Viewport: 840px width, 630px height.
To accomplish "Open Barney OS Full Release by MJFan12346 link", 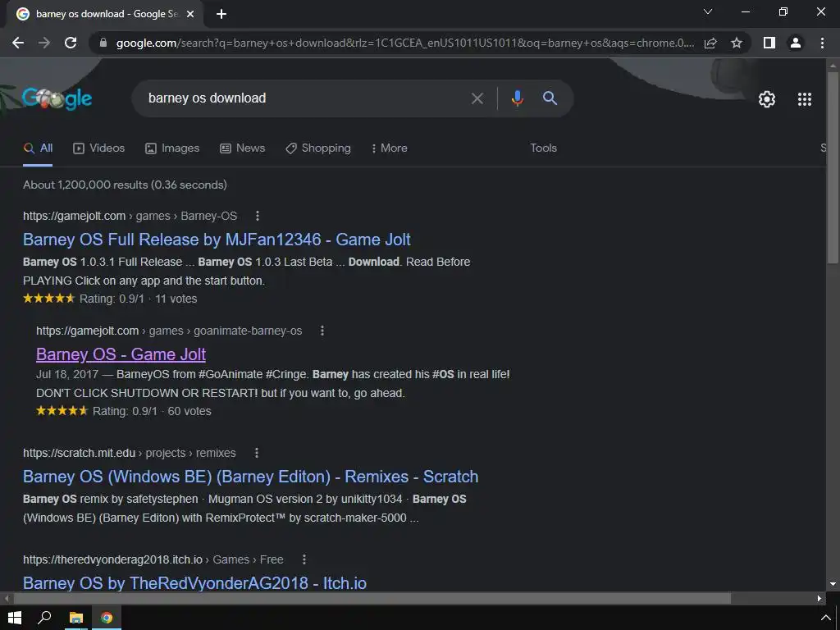I will (217, 240).
